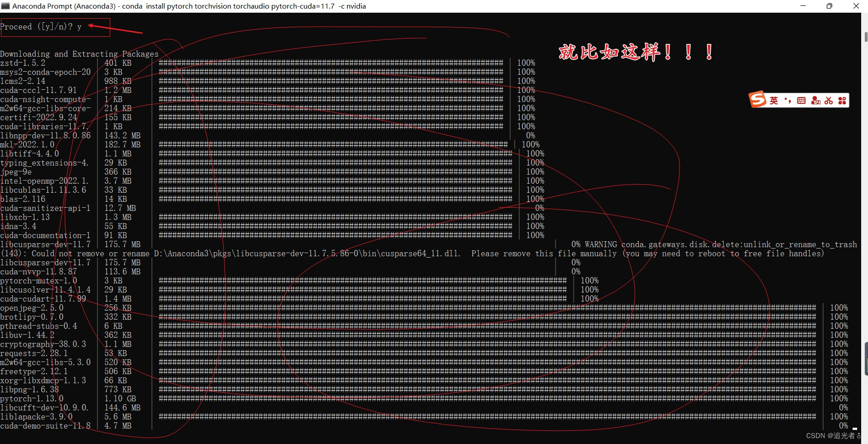Toggle the punctuation mode icon in Sogou bar
This screenshot has height=444, width=868.
[x=788, y=101]
